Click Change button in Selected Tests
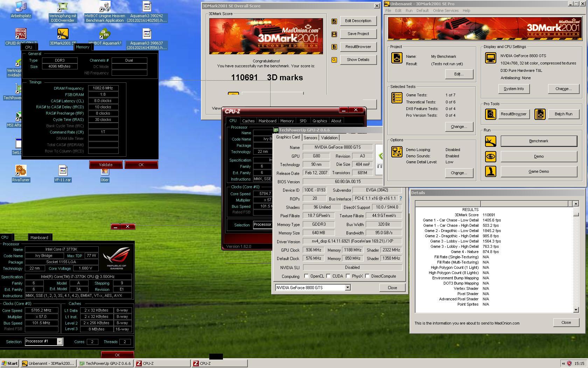The height and width of the screenshot is (368, 588). click(459, 127)
